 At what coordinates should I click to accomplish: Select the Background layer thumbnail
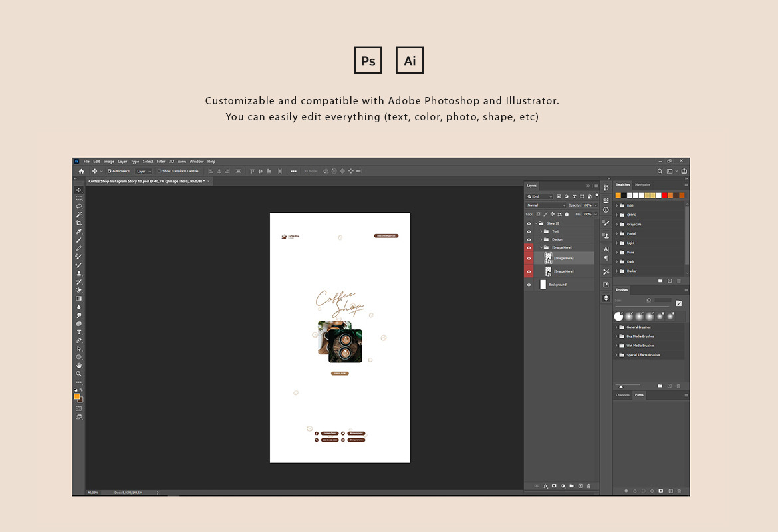click(x=543, y=285)
